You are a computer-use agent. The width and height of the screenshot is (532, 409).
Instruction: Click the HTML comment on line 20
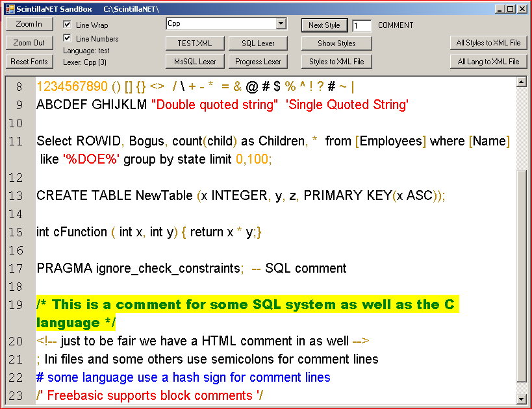[x=203, y=341]
